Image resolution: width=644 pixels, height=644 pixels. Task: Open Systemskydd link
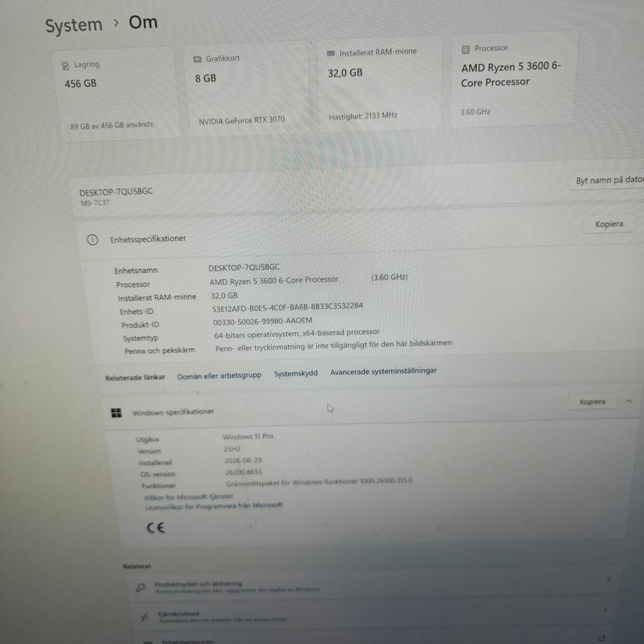(296, 374)
